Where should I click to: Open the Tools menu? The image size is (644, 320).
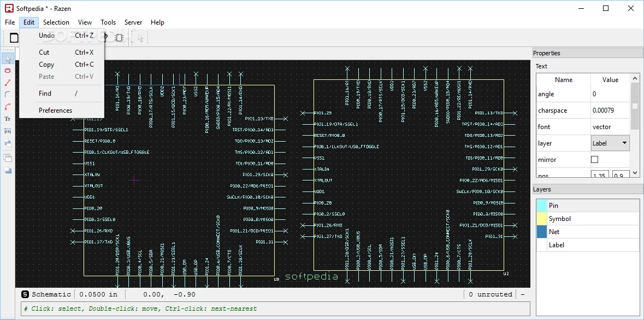108,22
